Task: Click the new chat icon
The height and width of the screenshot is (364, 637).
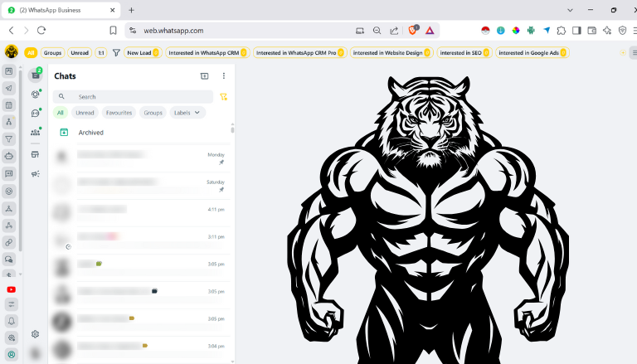Action: pos(204,76)
